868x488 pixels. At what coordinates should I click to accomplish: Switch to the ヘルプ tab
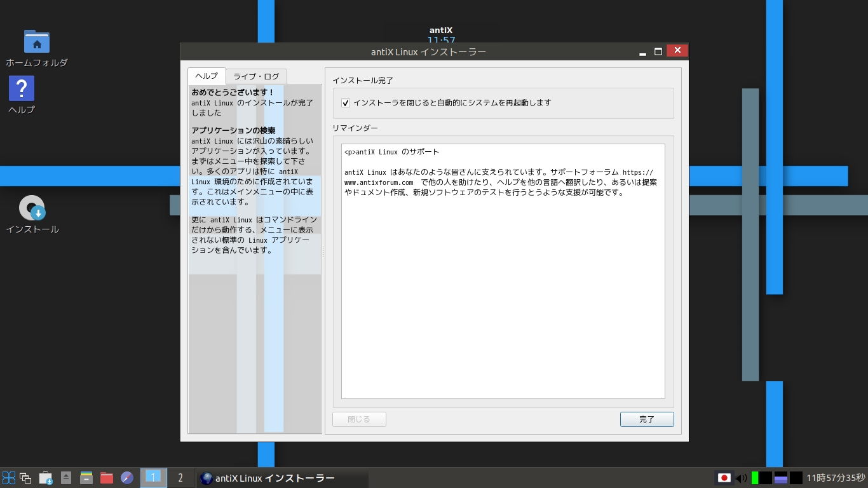[207, 76]
